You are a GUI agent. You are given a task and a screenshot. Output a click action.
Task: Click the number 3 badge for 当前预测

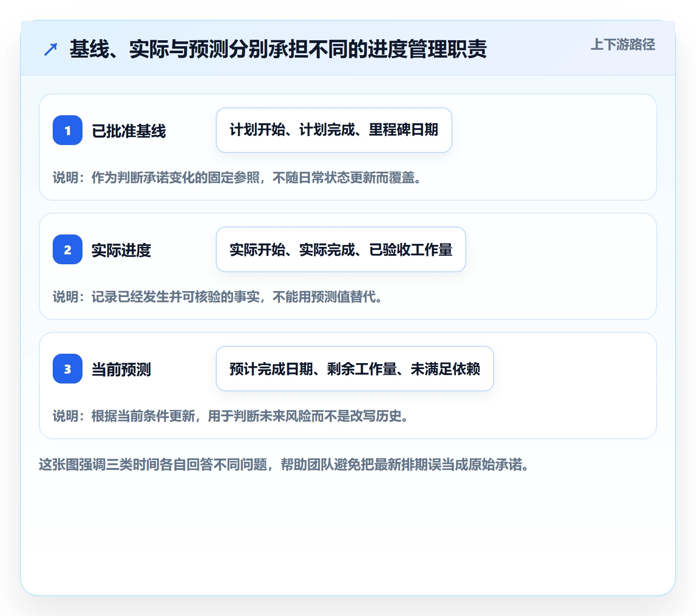pos(68,369)
